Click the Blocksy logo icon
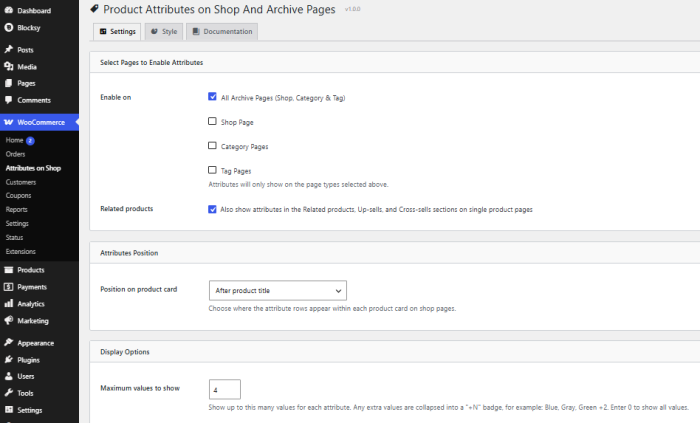The height and width of the screenshot is (423, 700). coord(8,27)
